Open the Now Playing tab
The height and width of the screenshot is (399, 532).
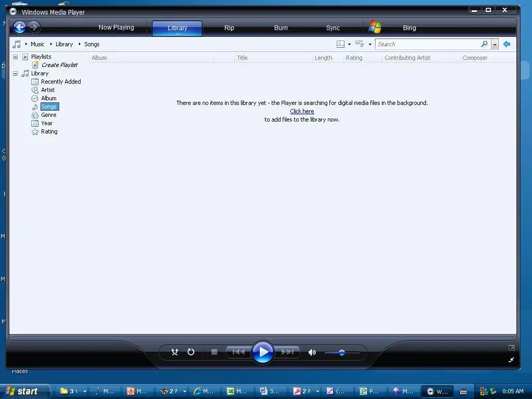116,28
